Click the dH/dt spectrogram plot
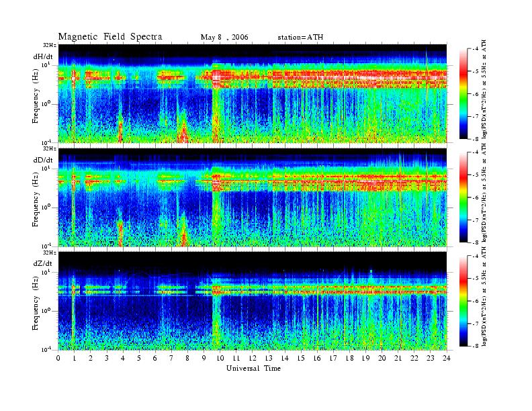 click(x=253, y=93)
